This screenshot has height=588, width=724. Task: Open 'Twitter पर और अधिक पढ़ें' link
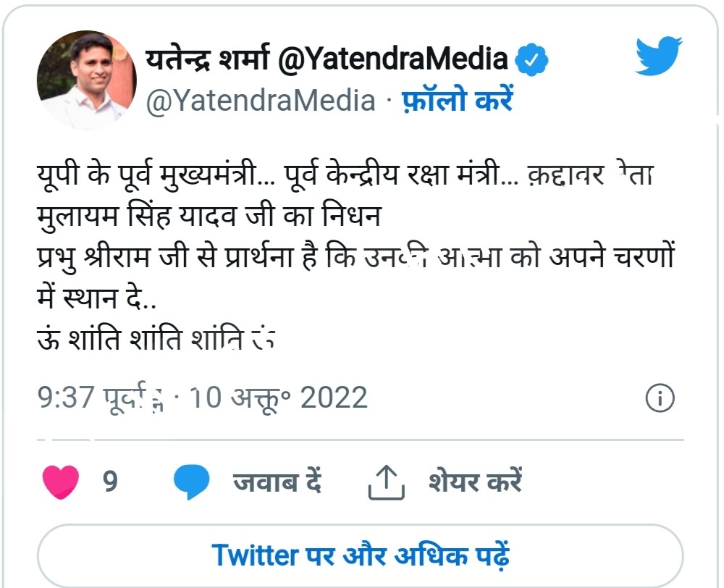point(361,555)
